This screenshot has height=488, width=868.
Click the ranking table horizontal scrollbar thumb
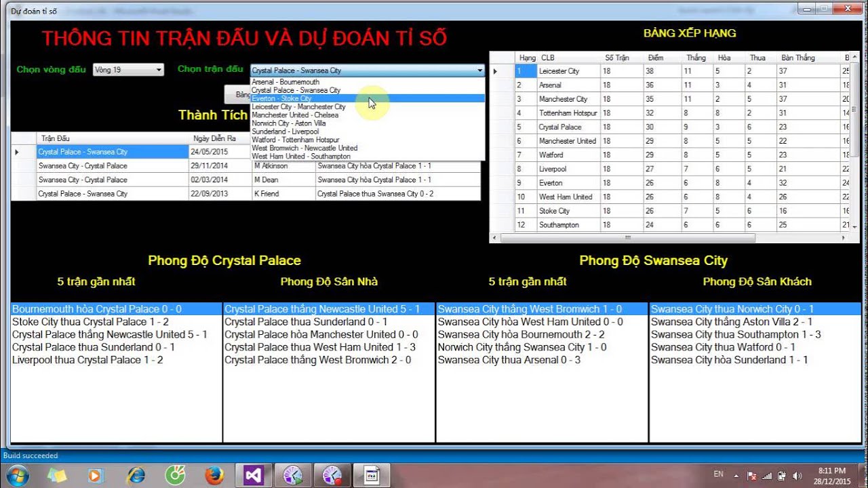point(627,238)
